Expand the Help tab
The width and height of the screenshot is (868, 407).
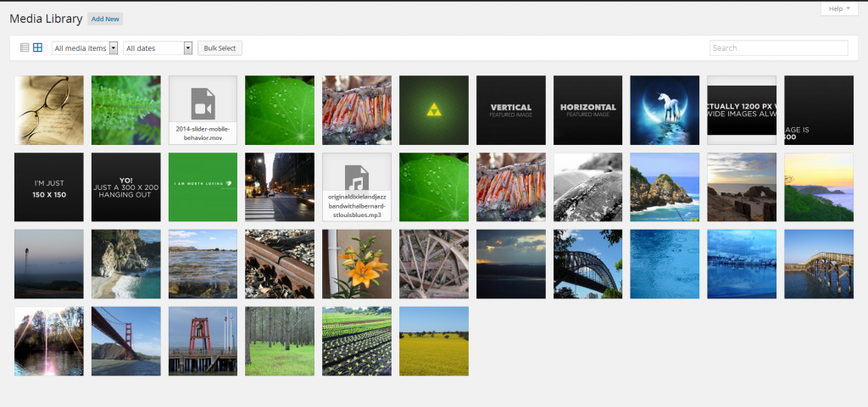(839, 8)
